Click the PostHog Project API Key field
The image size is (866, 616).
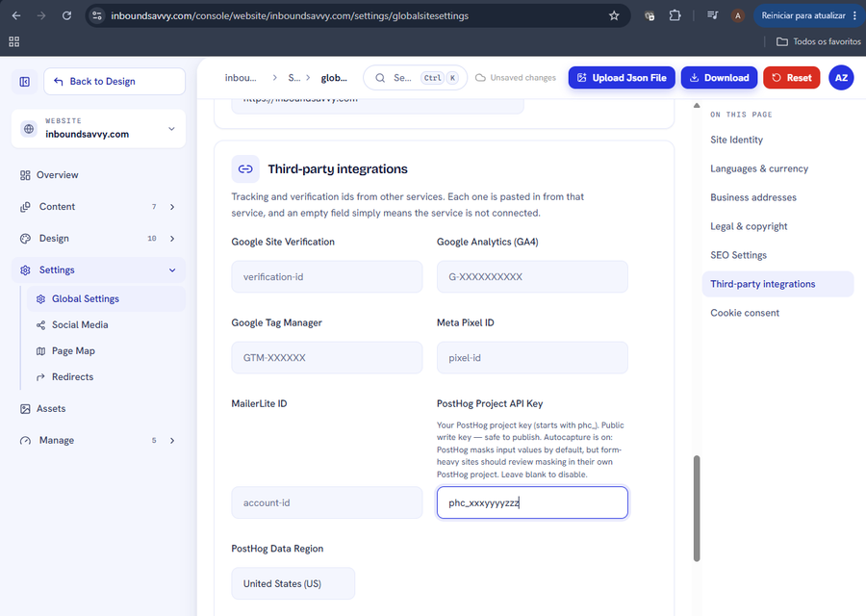click(x=532, y=502)
